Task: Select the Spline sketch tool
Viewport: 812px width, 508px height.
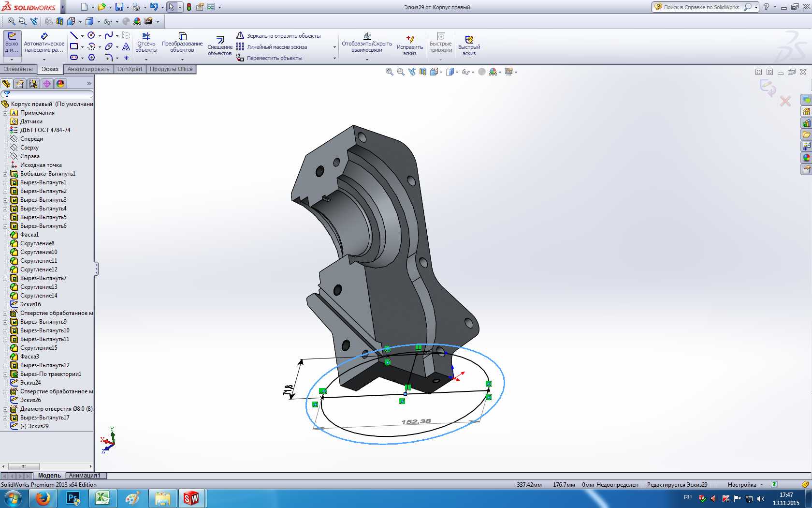Action: 109,35
